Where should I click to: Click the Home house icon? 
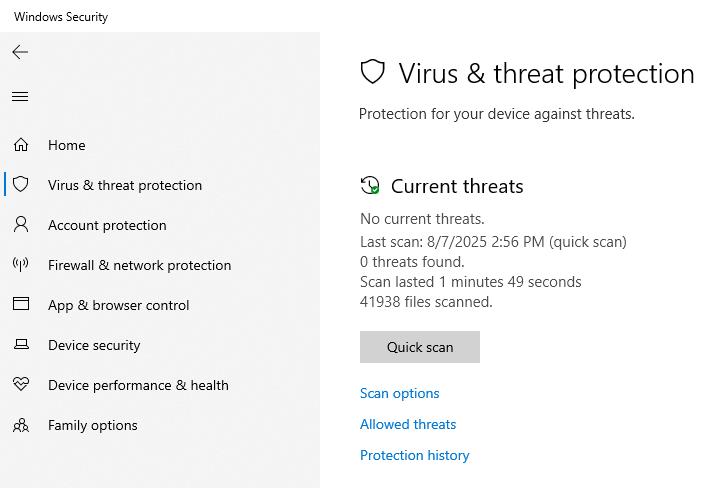[x=21, y=145]
